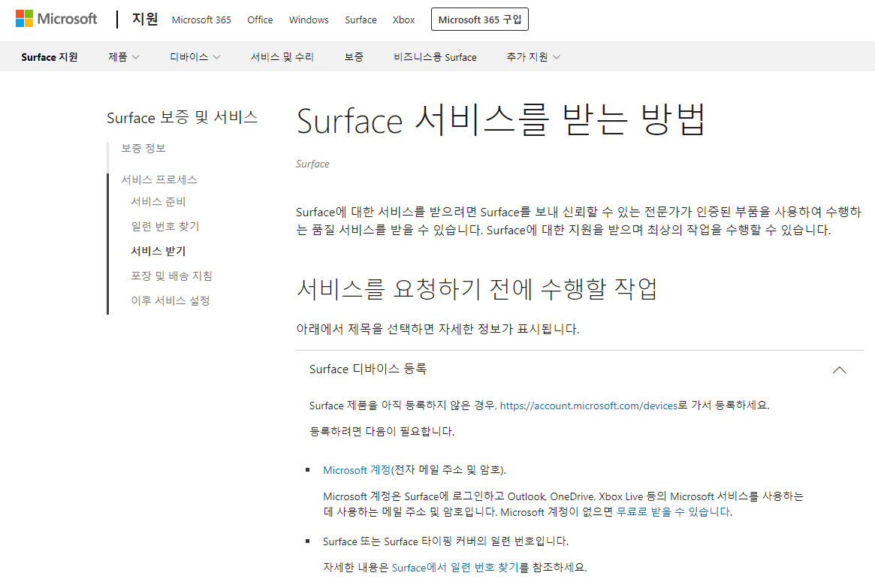Click the Microsoft logo

[x=56, y=19]
